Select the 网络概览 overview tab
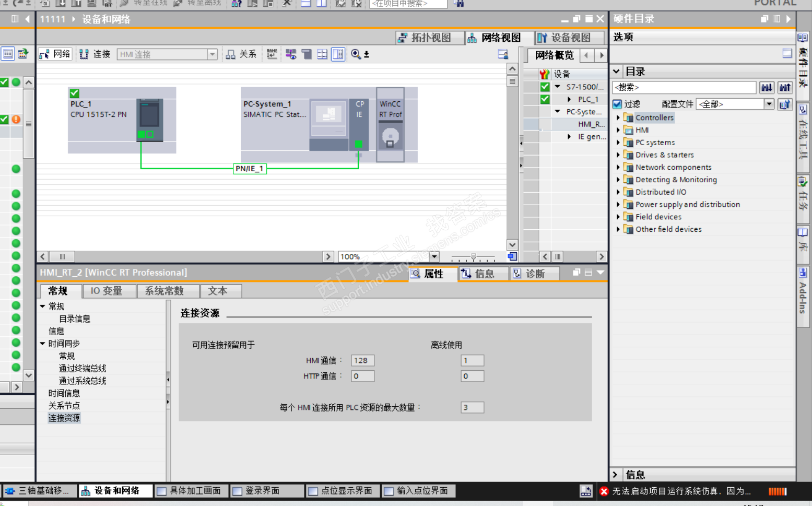The height and width of the screenshot is (506, 812). pos(554,55)
